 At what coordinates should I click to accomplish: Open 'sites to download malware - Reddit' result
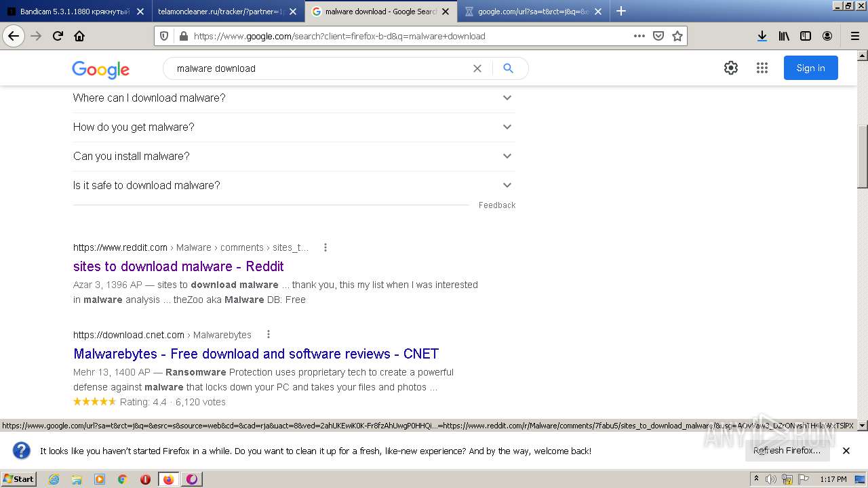tap(178, 266)
